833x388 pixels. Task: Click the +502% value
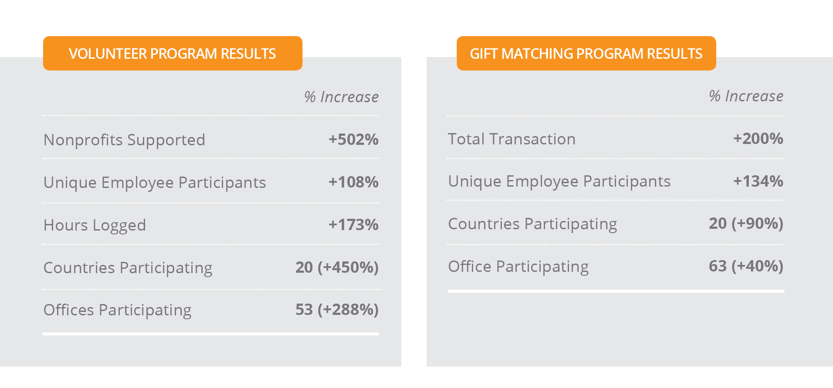click(353, 140)
